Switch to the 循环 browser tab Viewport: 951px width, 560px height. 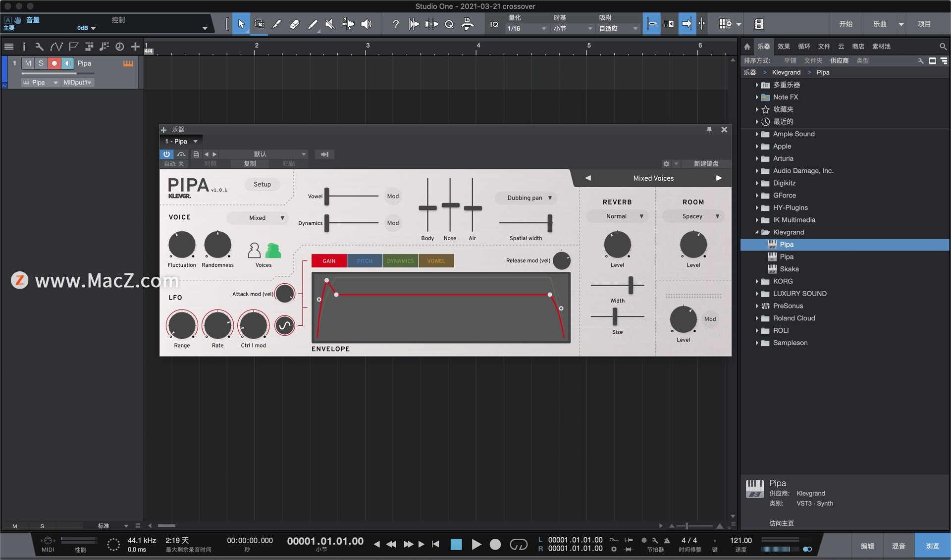804,47
